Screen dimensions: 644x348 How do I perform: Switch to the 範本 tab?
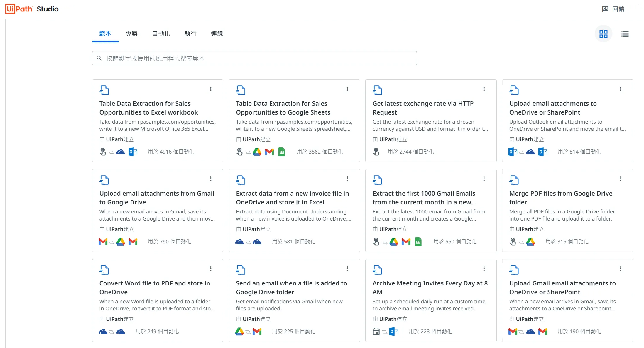coord(105,34)
